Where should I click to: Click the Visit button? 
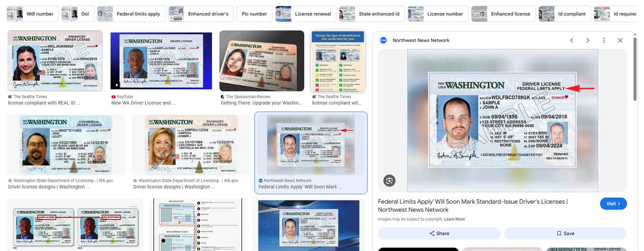(x=613, y=204)
